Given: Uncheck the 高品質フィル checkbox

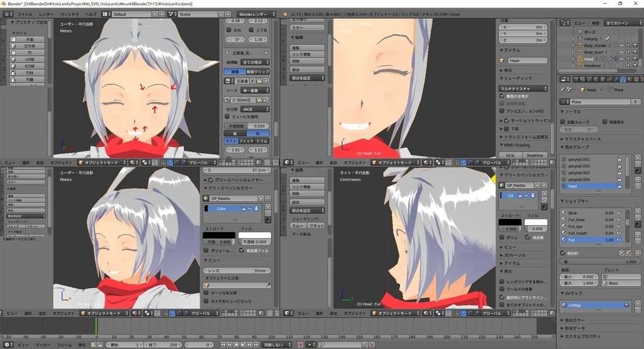Looking at the screenshot, I should (242, 250).
